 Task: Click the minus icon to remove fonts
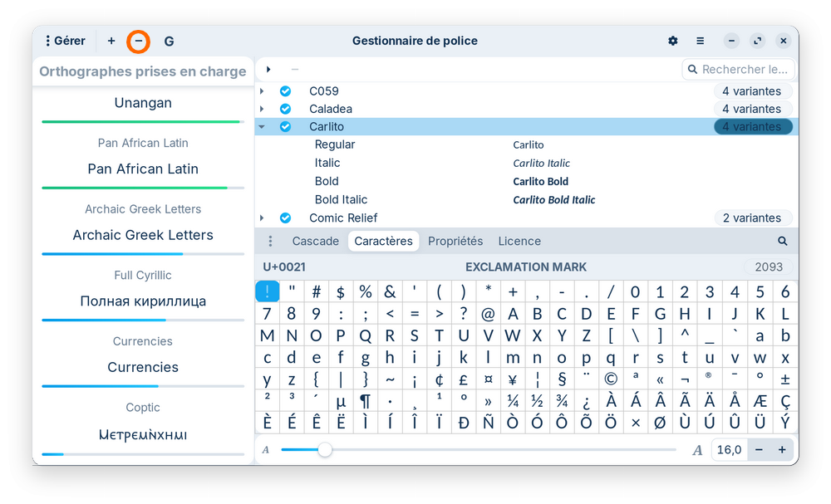(x=139, y=41)
